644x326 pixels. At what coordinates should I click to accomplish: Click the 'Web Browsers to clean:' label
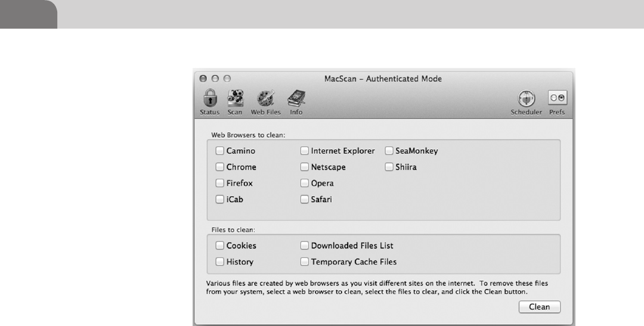248,135
